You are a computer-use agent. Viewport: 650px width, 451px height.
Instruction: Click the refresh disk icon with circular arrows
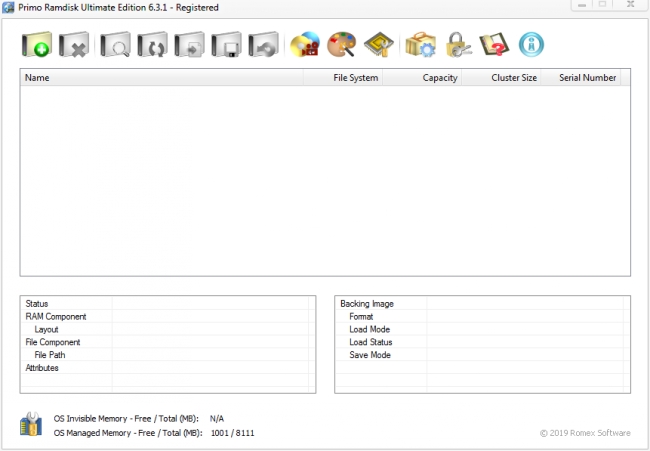click(153, 44)
